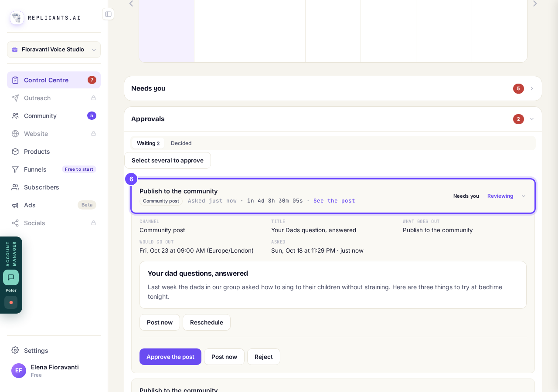Open Subscribers in the sidebar

[x=54, y=187]
